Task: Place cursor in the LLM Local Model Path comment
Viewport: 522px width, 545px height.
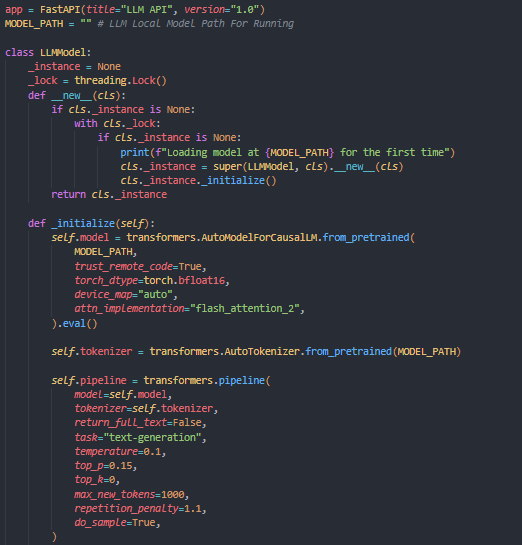Action: pos(195,24)
